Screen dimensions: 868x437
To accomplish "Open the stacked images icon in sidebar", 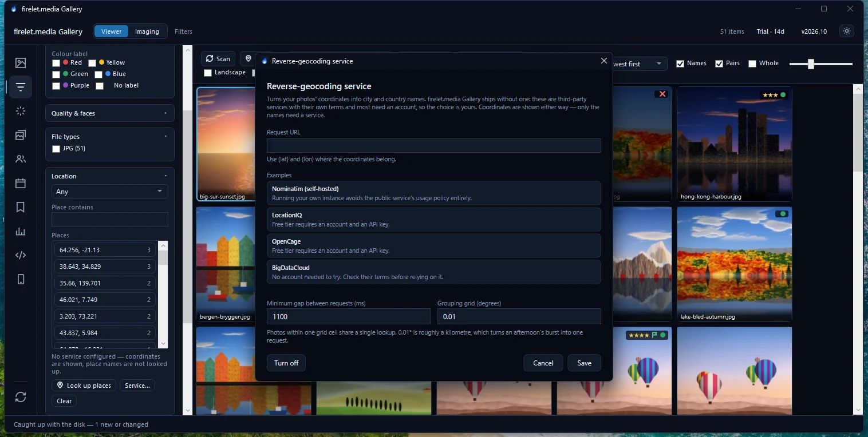I will pyautogui.click(x=21, y=135).
